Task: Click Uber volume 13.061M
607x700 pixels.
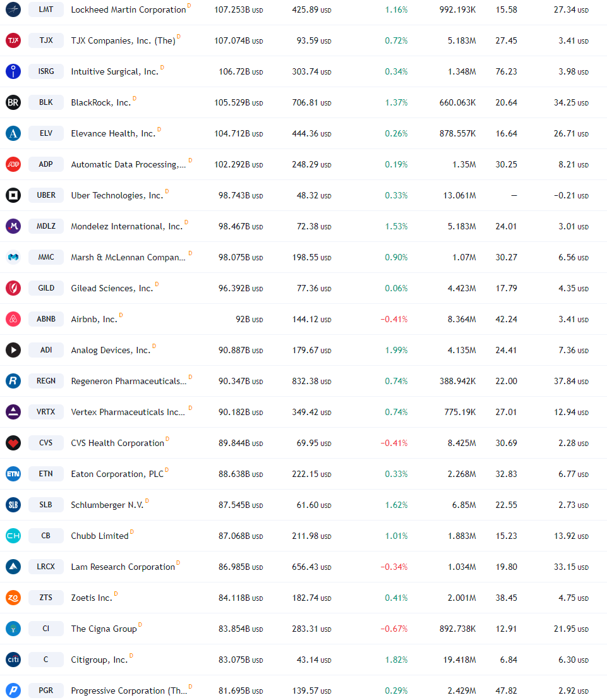Action: click(460, 196)
